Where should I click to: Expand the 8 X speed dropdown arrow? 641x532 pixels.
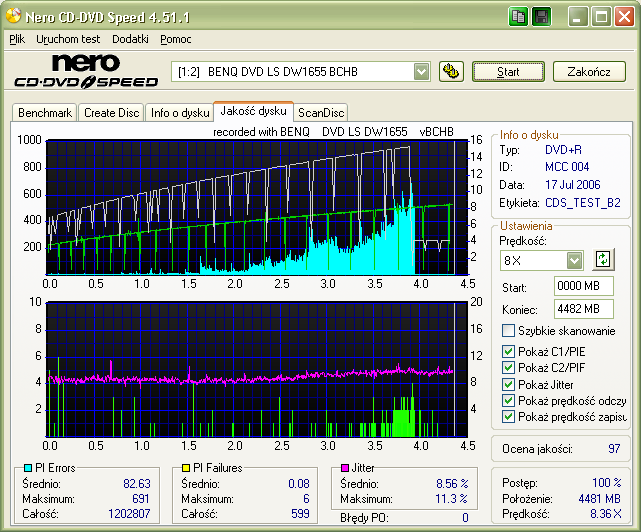click(574, 260)
